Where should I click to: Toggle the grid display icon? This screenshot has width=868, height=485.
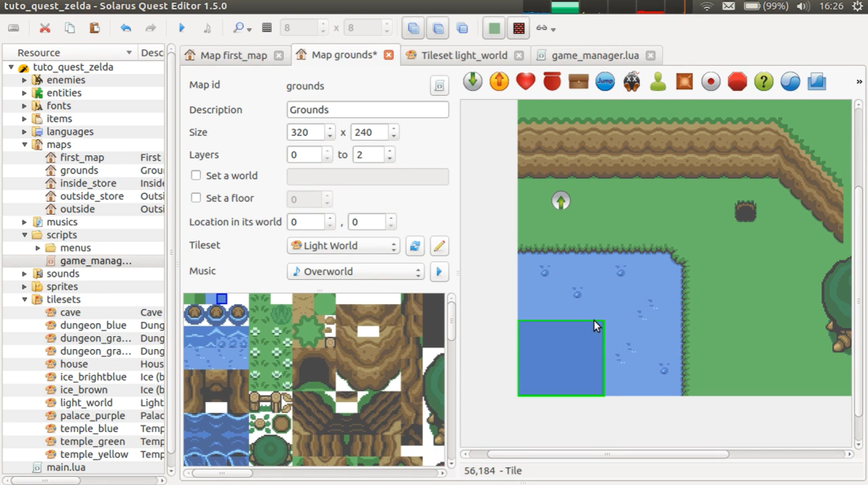click(267, 27)
